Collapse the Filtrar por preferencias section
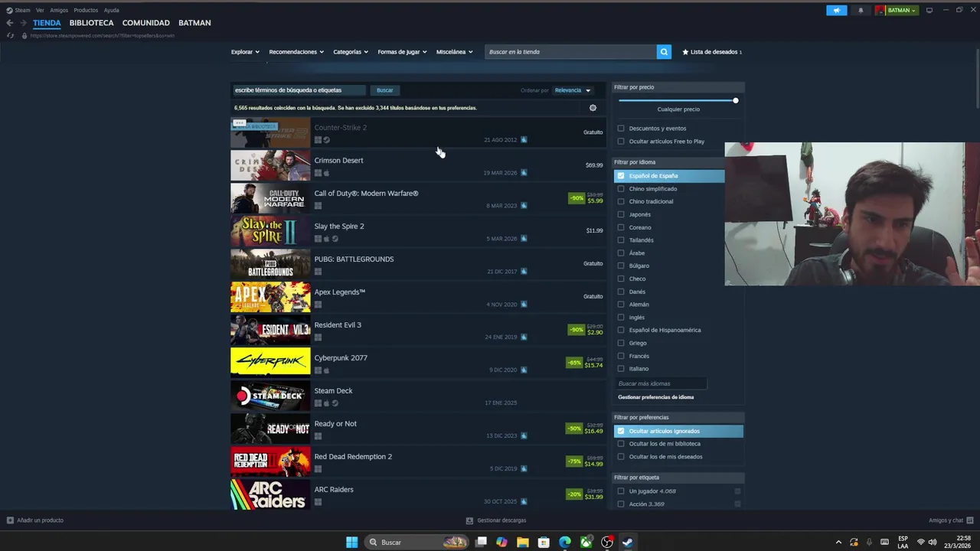Image resolution: width=980 pixels, height=551 pixels. point(678,417)
